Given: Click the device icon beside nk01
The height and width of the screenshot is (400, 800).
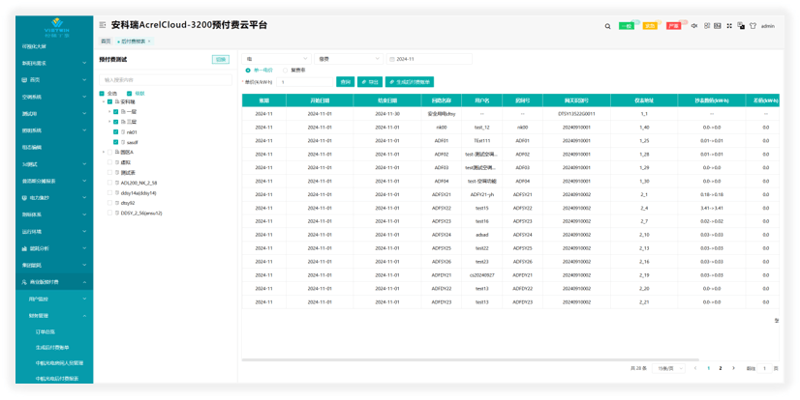Looking at the screenshot, I should coord(123,132).
